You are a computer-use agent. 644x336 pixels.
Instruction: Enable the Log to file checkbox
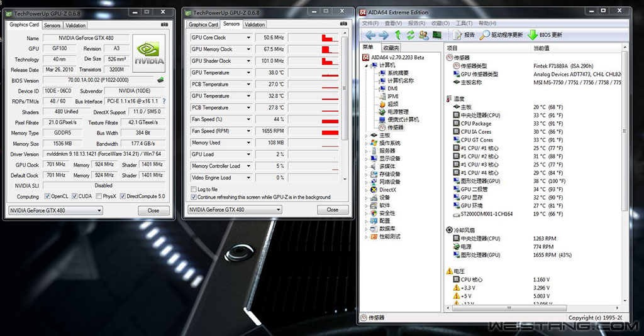pos(194,190)
